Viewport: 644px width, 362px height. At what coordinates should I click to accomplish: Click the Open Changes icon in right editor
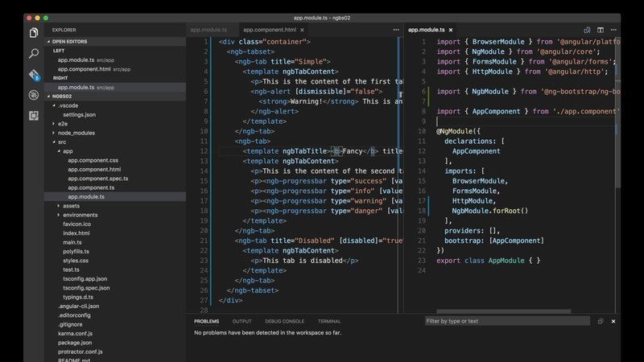[x=587, y=30]
